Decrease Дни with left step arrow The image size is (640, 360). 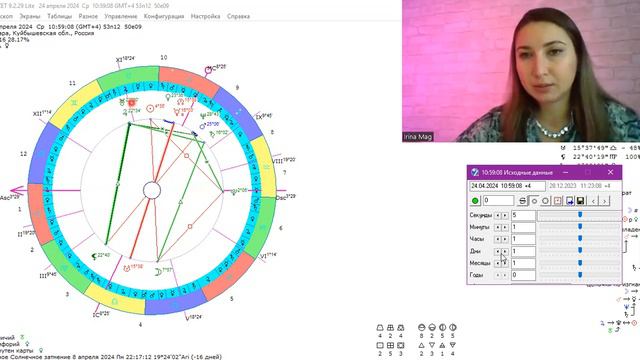498,251
